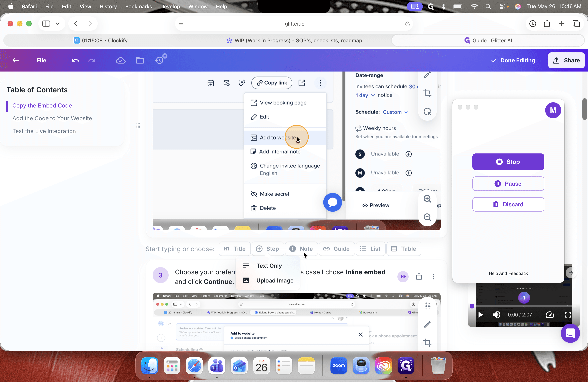This screenshot has width=588, height=382.
Task: Play the 2:07 video preview
Action: tap(480, 315)
